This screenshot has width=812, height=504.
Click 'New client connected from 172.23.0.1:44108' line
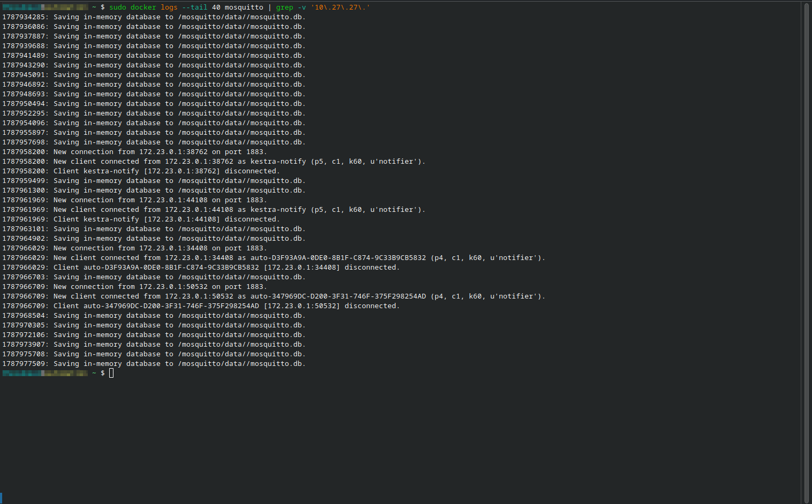tap(214, 210)
